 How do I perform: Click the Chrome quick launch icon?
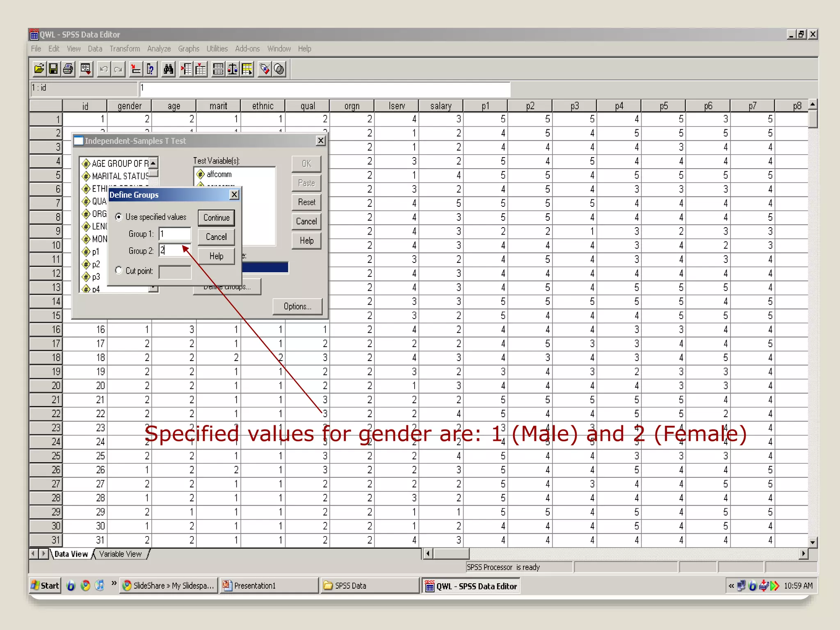[85, 585]
